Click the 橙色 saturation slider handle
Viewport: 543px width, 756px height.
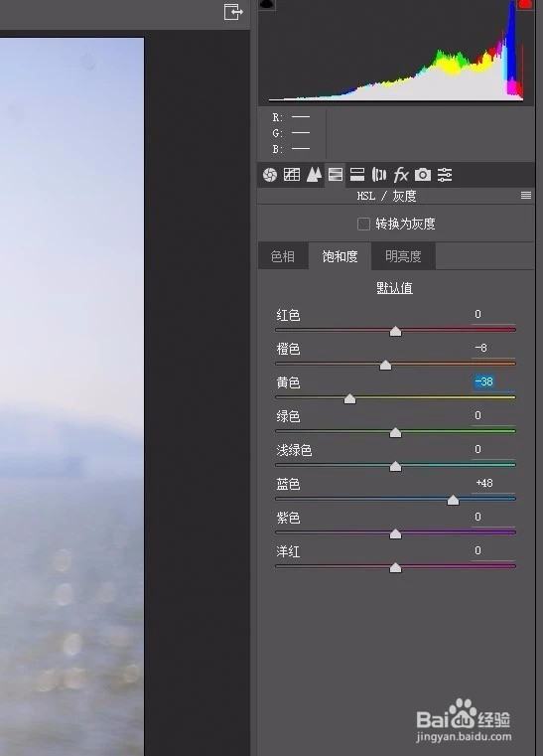(x=385, y=365)
